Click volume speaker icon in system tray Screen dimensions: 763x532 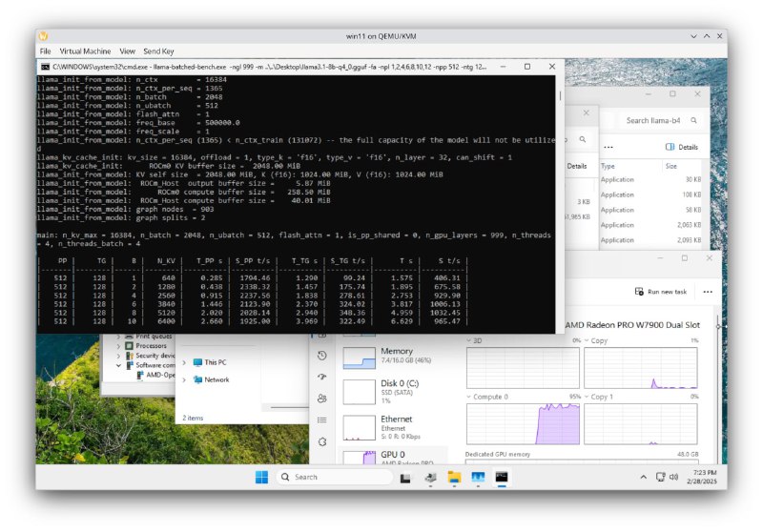(x=674, y=477)
